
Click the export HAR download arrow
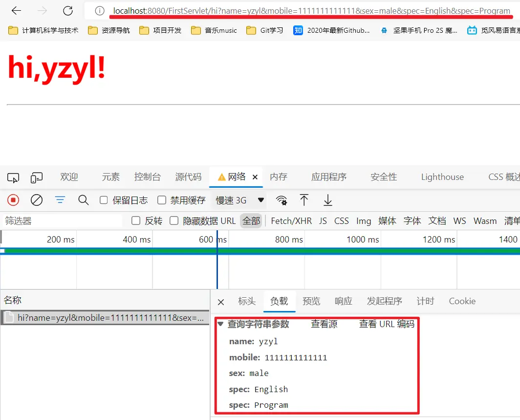[328, 200]
